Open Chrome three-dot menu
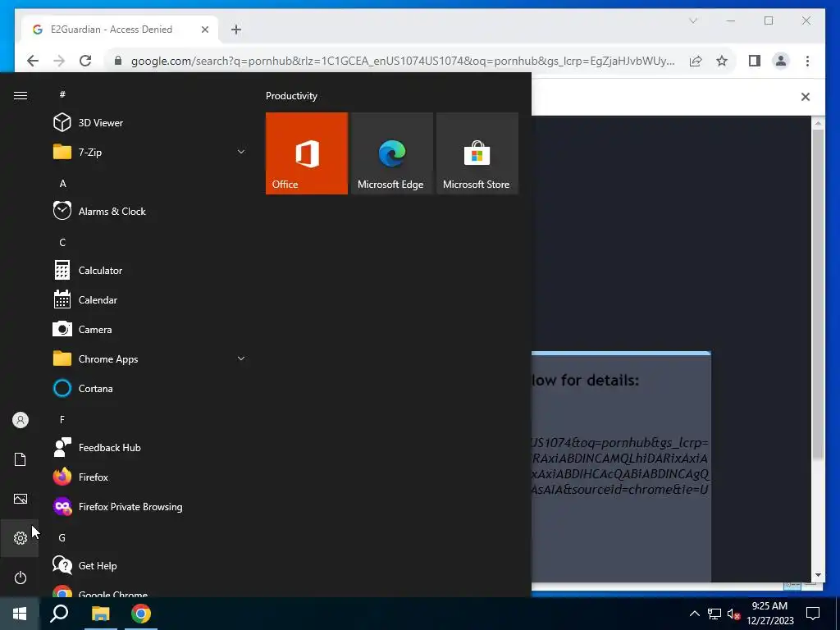Viewport: 840px width, 630px height. coord(807,61)
